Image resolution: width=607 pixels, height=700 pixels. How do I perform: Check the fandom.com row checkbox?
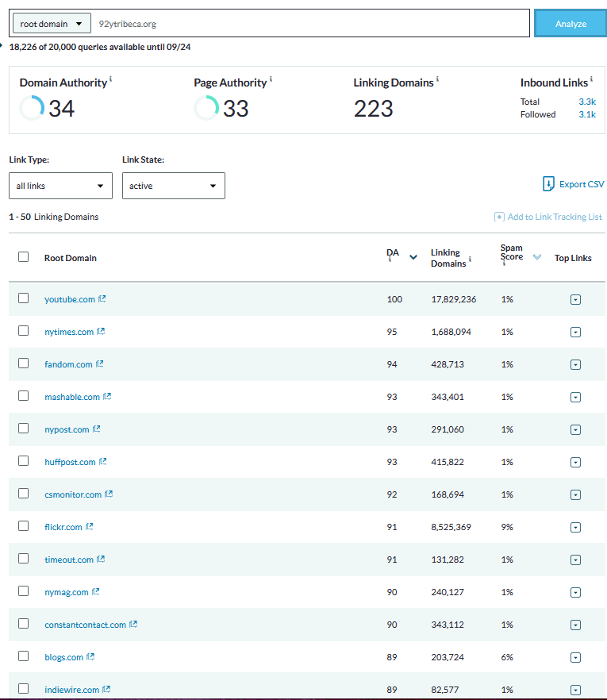23,363
